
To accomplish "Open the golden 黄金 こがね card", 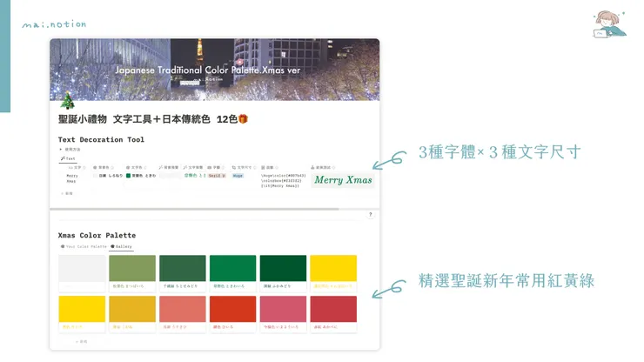I will pyautogui.click(x=132, y=314).
